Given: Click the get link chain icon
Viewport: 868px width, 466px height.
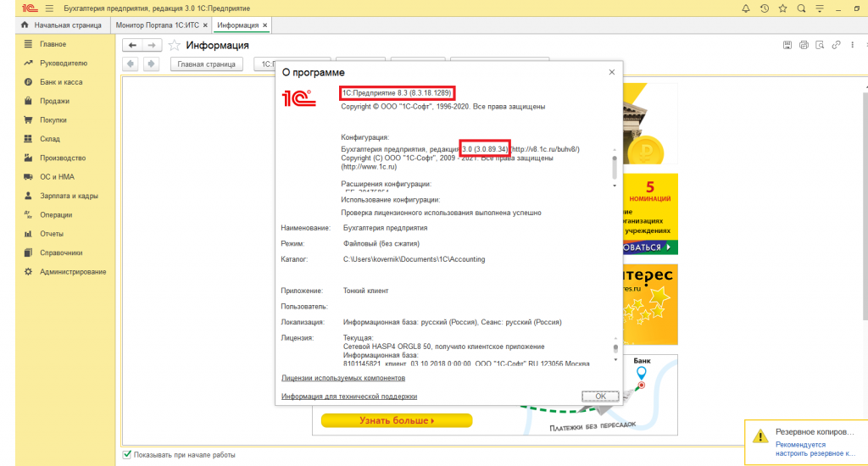Looking at the screenshot, I should [x=837, y=45].
